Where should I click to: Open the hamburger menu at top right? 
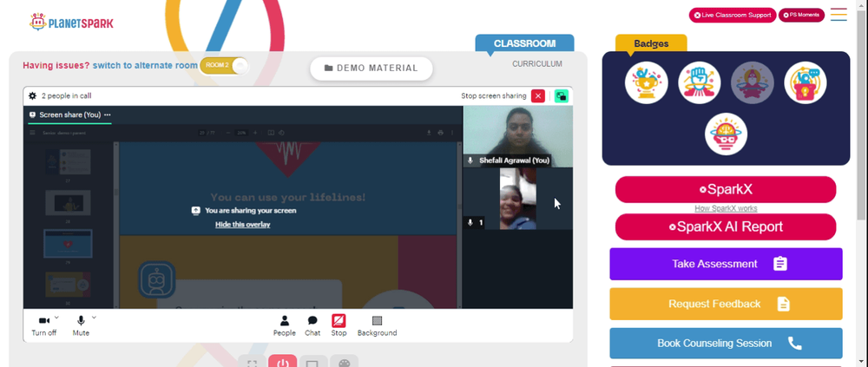838,15
